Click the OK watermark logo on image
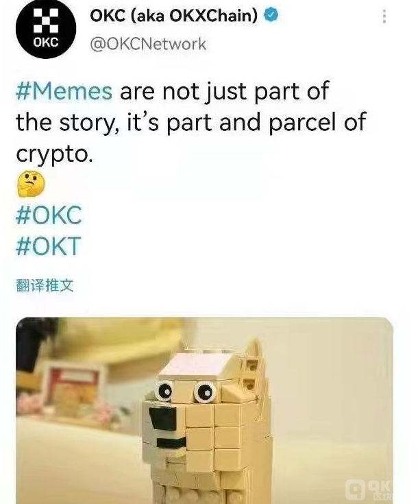This screenshot has width=420, height=504. [x=369, y=490]
